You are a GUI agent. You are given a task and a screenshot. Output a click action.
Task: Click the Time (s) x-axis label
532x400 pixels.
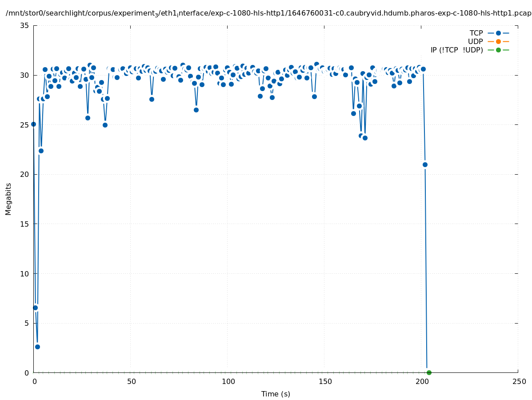pyautogui.click(x=276, y=394)
